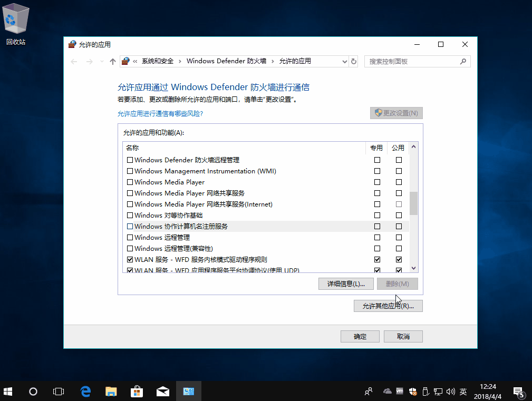Click 系统和安全 breadcrumb
The height and width of the screenshot is (401, 532).
(158, 61)
